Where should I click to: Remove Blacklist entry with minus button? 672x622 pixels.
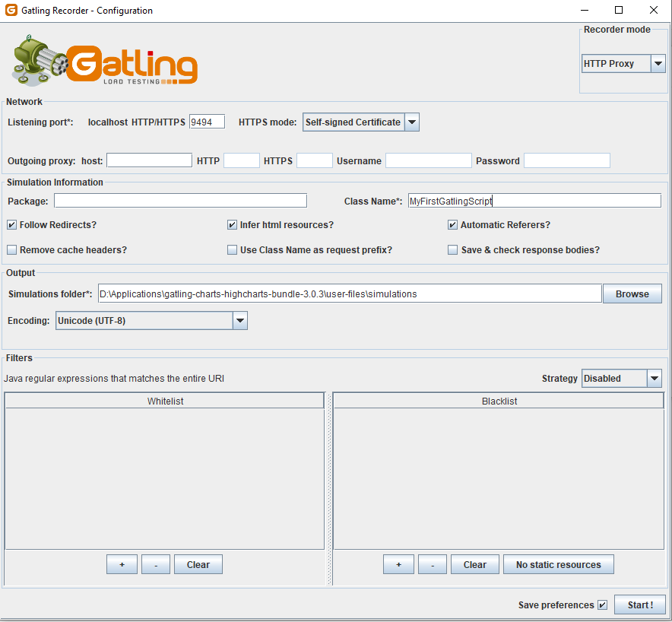click(x=433, y=564)
